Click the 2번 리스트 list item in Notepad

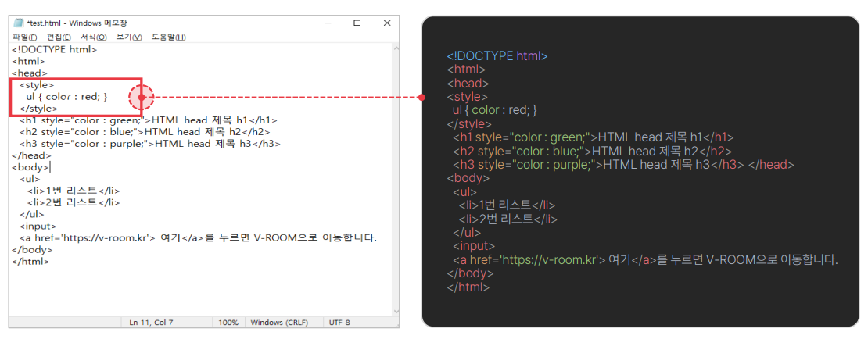(x=73, y=202)
